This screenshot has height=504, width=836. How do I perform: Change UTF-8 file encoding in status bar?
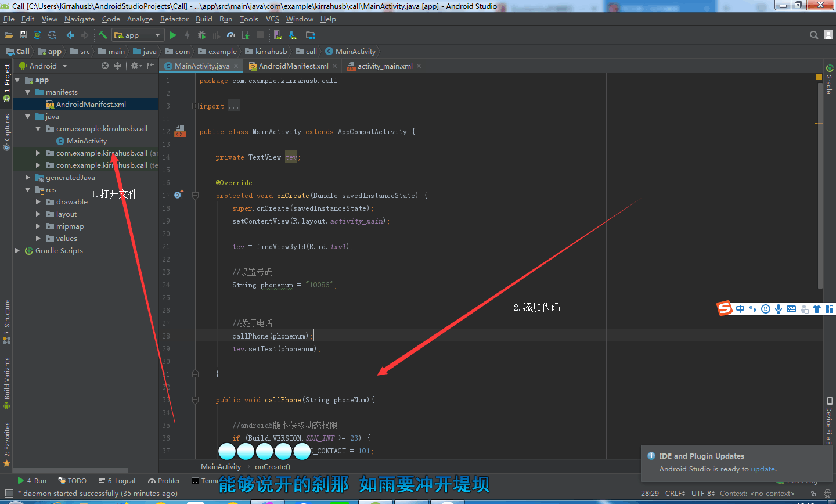pos(703,494)
